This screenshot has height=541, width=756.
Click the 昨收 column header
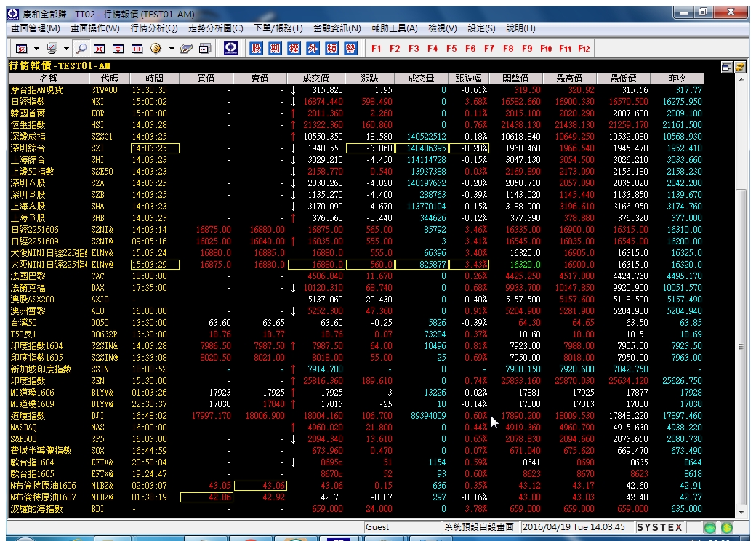(677, 78)
